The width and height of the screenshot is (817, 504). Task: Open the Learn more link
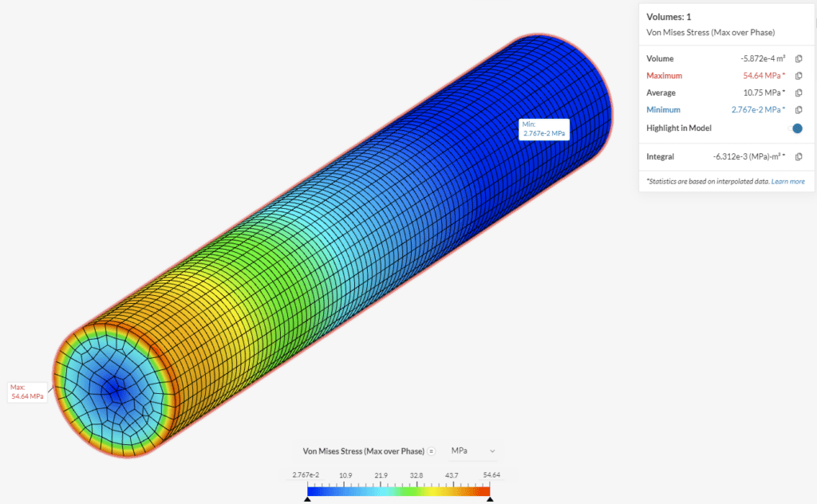[787, 181]
